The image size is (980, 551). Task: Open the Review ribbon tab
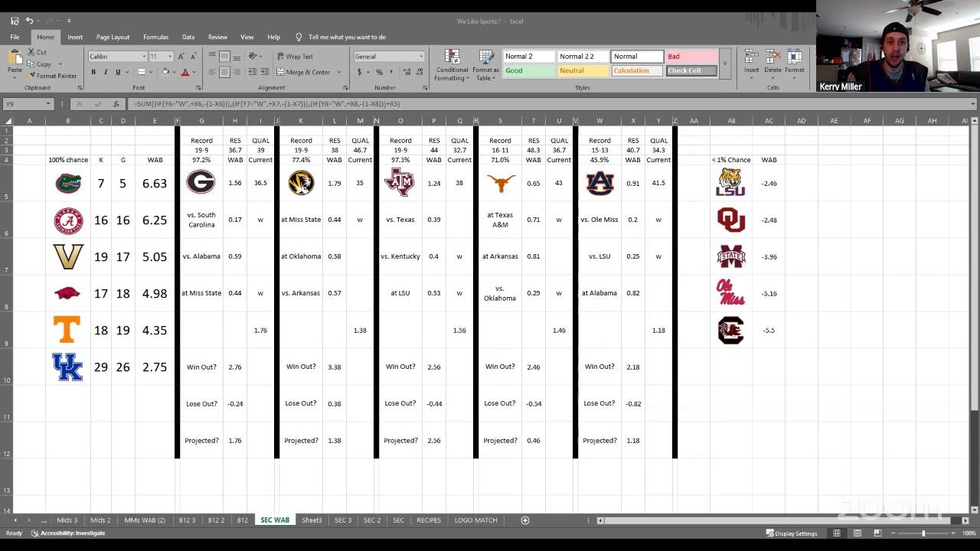217,37
